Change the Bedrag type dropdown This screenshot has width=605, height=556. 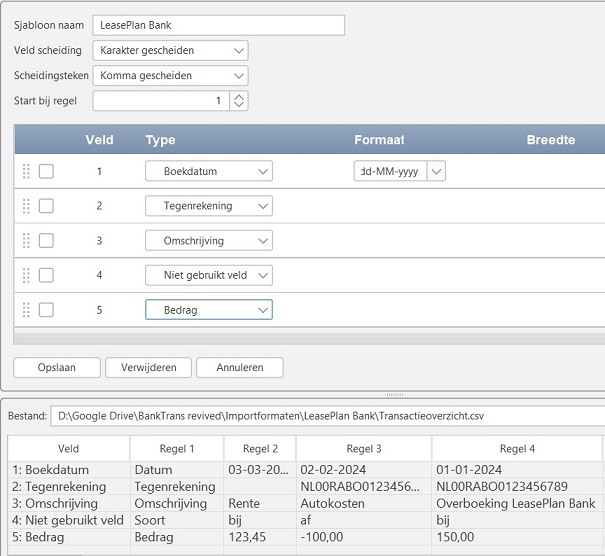pyautogui.click(x=208, y=310)
